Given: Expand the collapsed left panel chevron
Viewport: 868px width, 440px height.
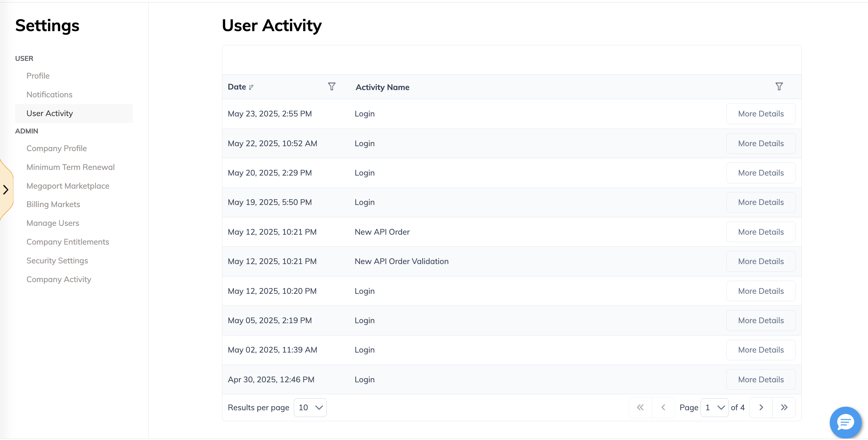Looking at the screenshot, I should click(x=6, y=190).
